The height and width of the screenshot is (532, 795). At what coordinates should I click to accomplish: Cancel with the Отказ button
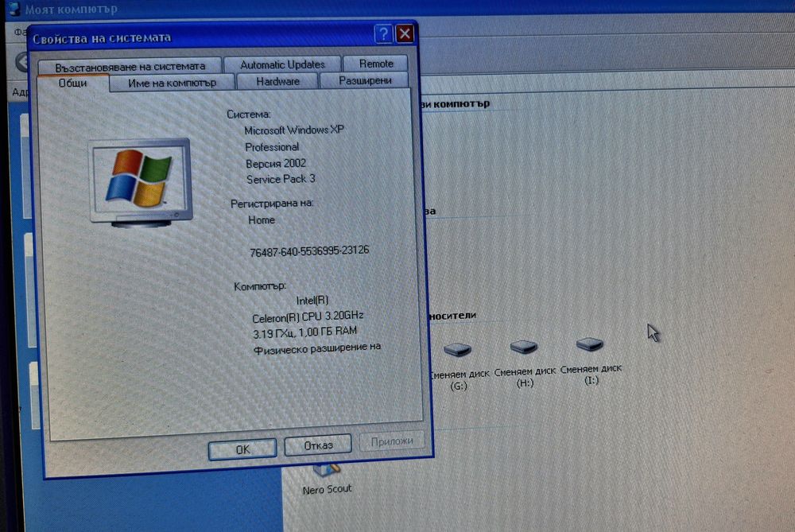pos(318,445)
